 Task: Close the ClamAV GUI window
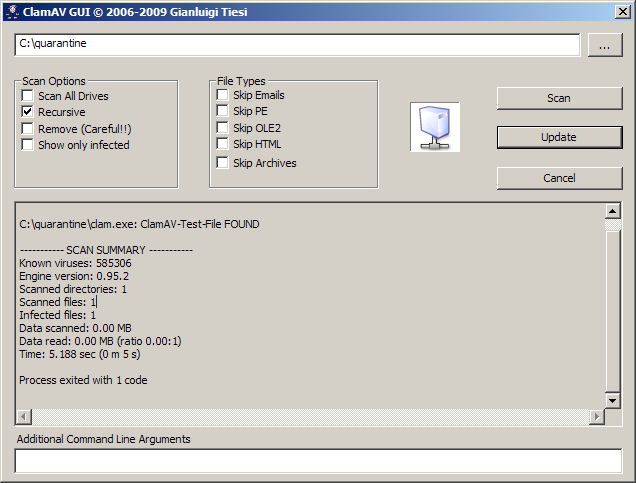pyautogui.click(x=622, y=11)
